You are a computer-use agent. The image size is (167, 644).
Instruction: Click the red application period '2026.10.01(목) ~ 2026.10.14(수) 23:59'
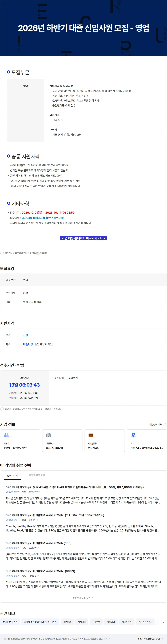(x=48, y=213)
